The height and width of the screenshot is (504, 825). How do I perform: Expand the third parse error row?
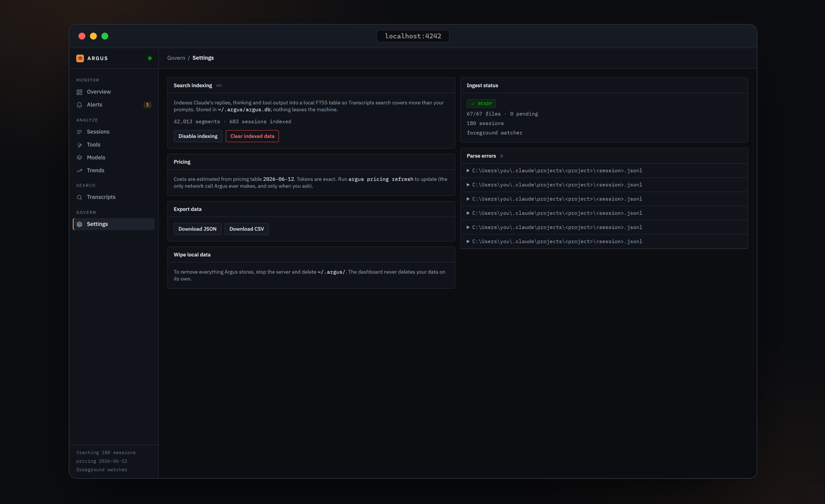click(x=604, y=199)
